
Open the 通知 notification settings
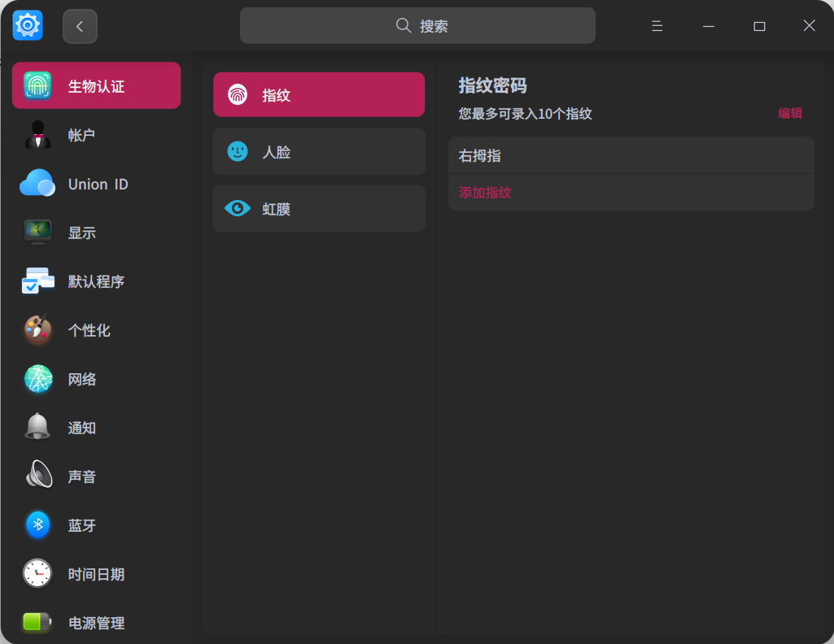click(81, 427)
